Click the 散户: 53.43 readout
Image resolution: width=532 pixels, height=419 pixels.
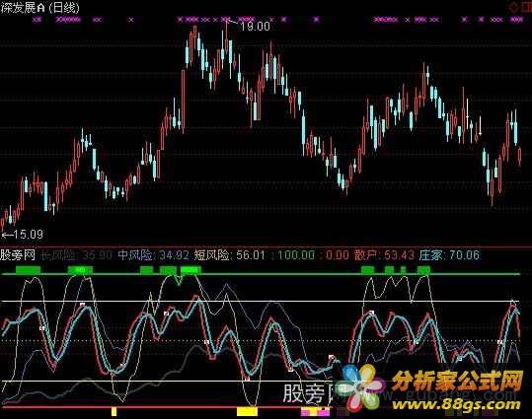(384, 255)
